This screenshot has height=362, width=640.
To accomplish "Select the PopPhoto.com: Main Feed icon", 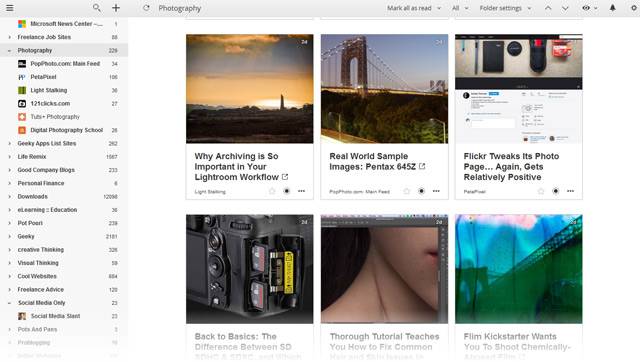I will pyautogui.click(x=22, y=64).
